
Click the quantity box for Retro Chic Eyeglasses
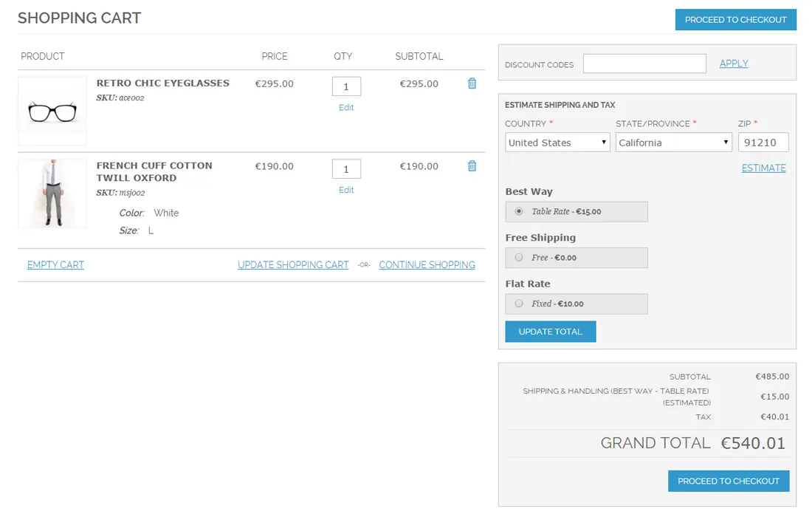[346, 86]
